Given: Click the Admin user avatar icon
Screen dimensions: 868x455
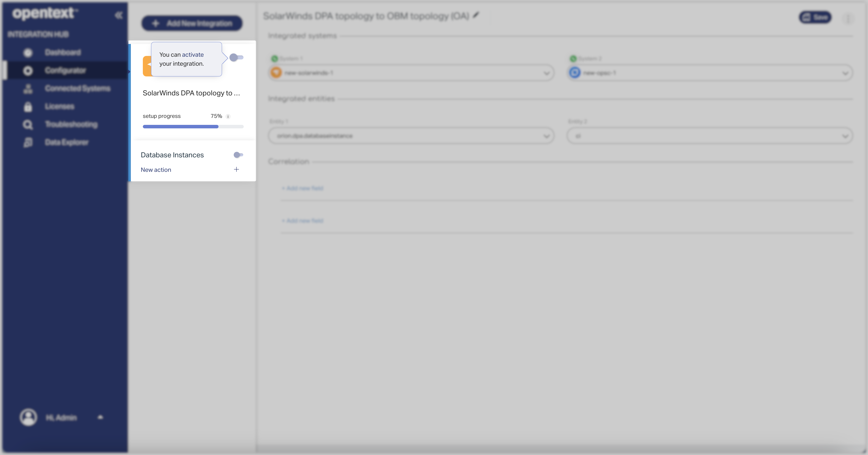Looking at the screenshot, I should 28,417.
